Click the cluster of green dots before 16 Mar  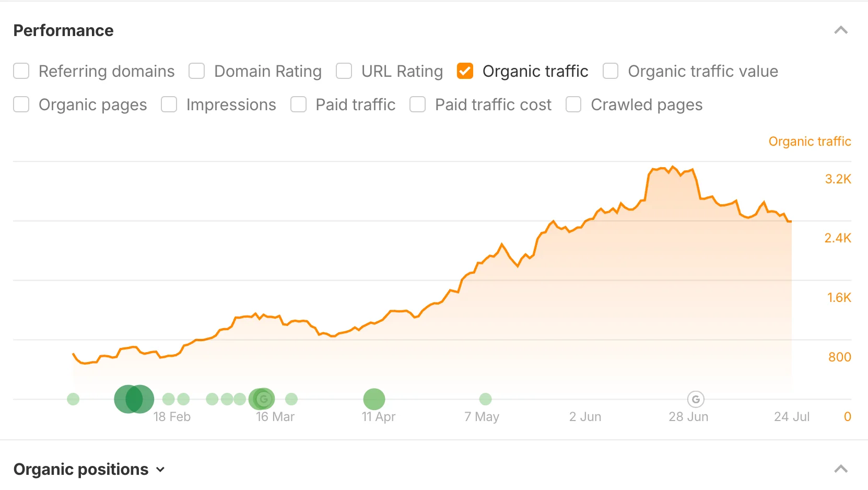[x=226, y=399]
